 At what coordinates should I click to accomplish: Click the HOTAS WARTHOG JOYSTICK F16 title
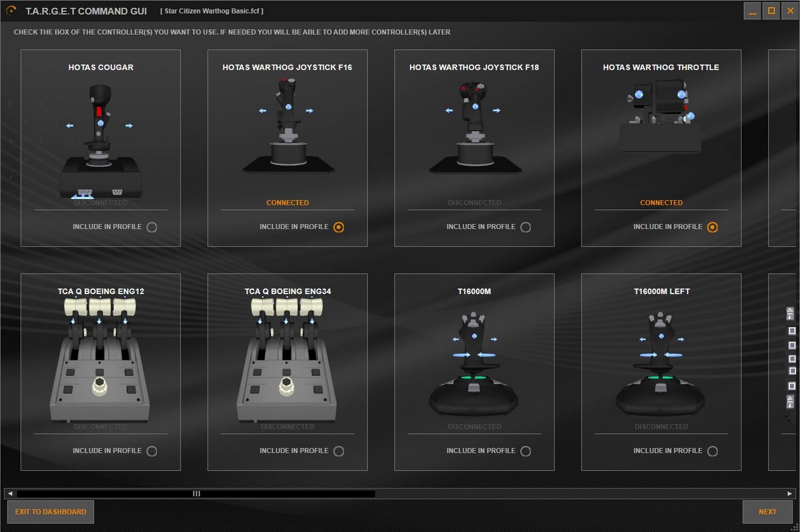(x=287, y=67)
